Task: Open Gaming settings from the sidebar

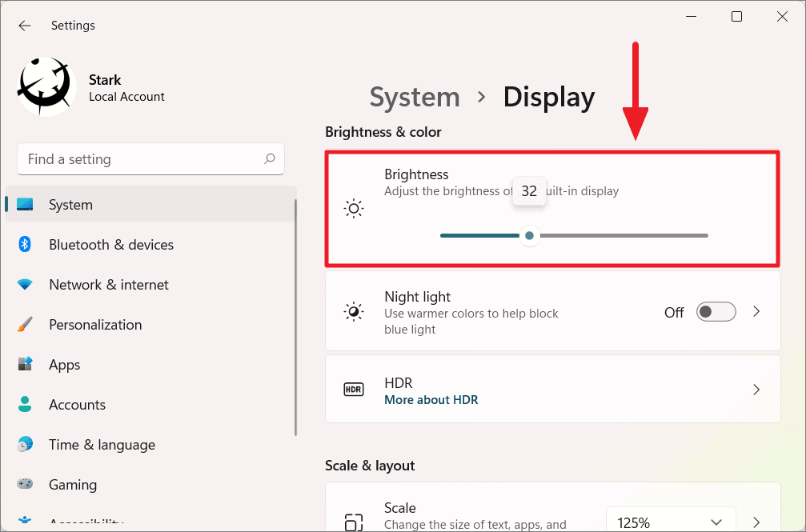Action: [73, 484]
